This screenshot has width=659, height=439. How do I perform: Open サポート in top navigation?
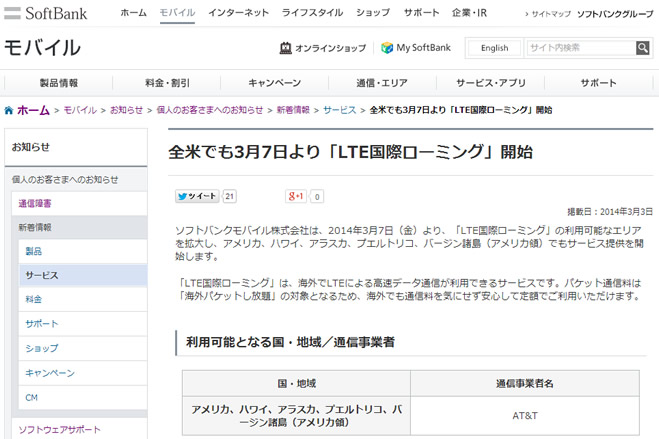tap(422, 13)
